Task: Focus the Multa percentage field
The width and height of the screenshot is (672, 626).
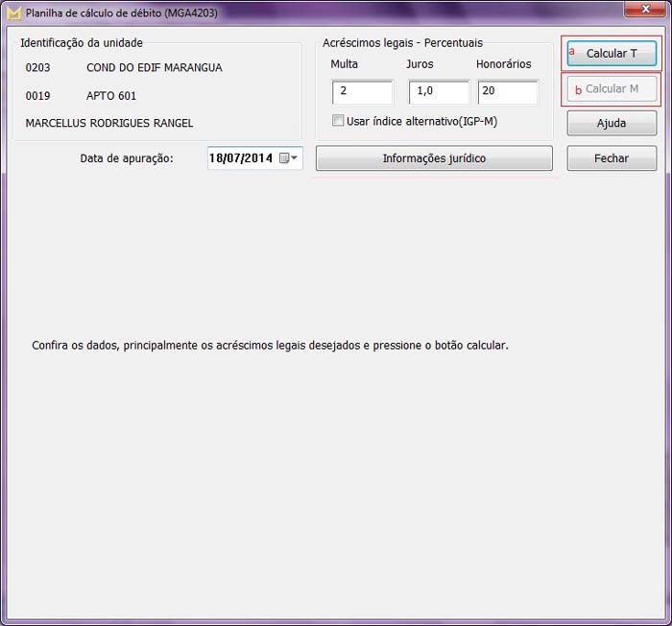Action: tap(362, 92)
